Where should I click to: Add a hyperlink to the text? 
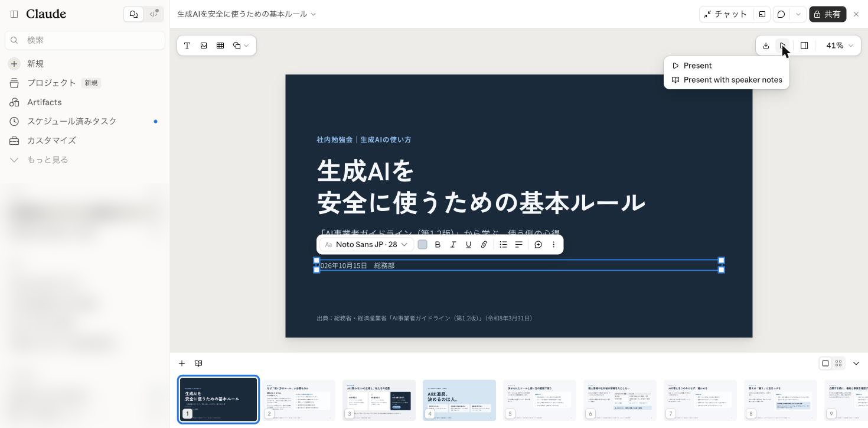coord(484,245)
